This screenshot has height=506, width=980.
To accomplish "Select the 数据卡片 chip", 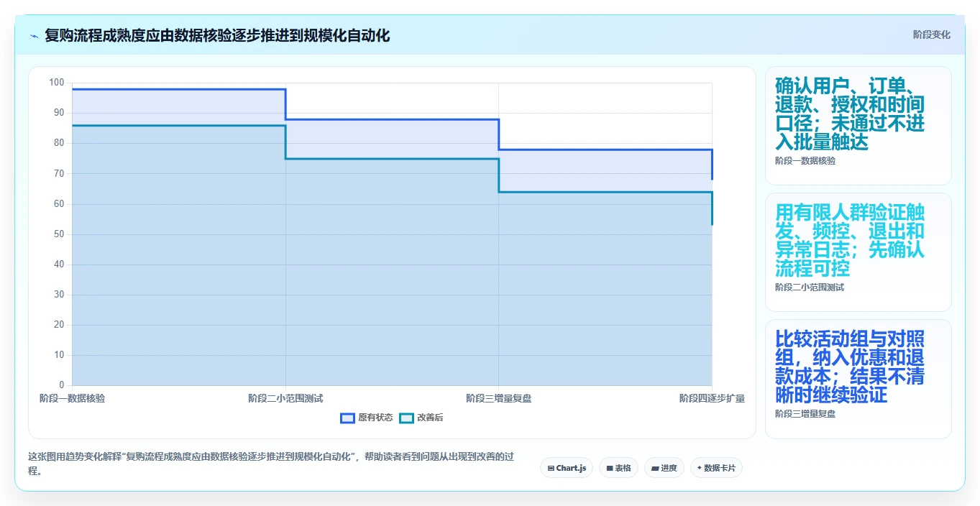I will 716,468.
